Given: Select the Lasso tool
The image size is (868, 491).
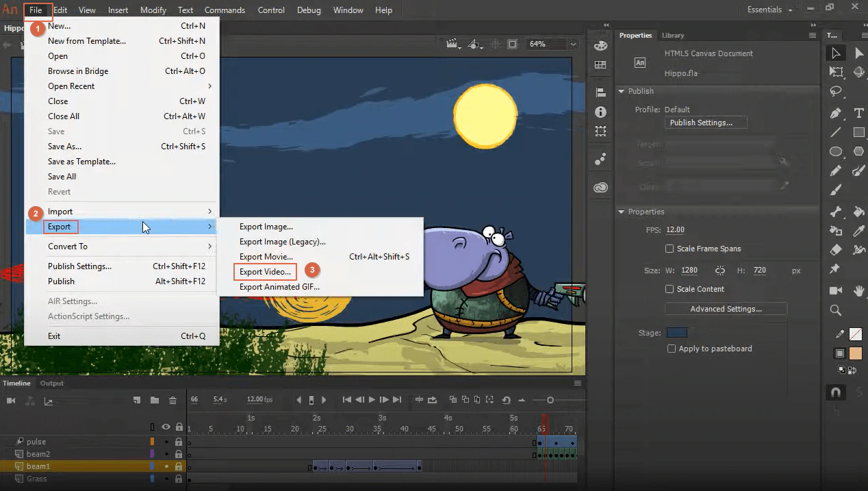Looking at the screenshot, I should (x=836, y=92).
